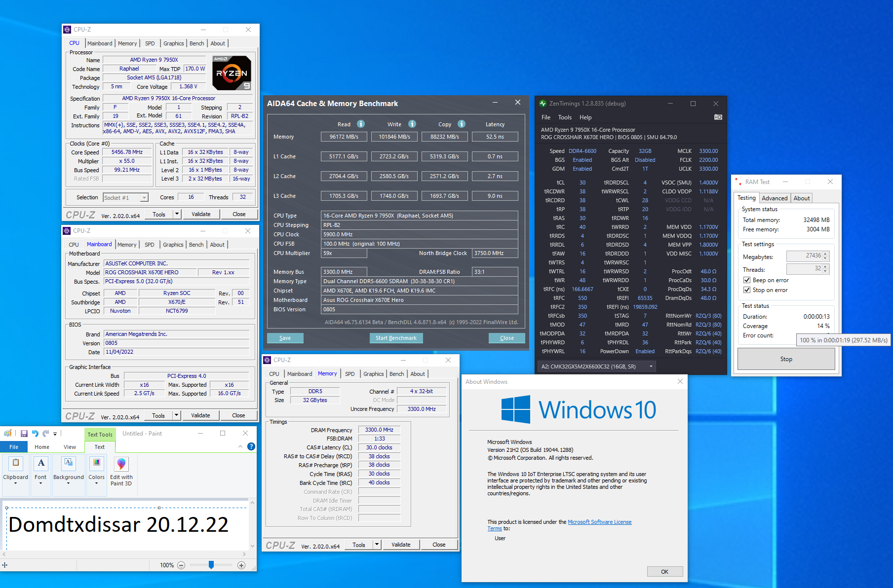Switch to the Advanced tab in RAM Test
This screenshot has width=893, height=588.
tap(775, 198)
